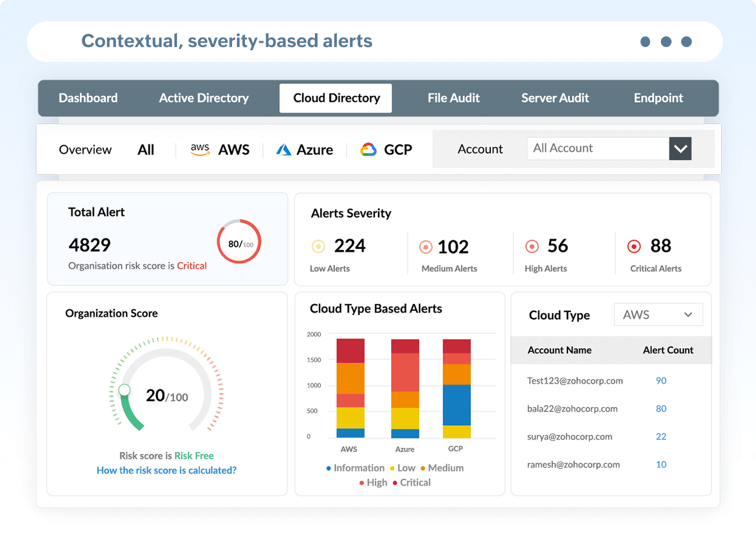Switch to the Active Directory tab

coord(204,98)
